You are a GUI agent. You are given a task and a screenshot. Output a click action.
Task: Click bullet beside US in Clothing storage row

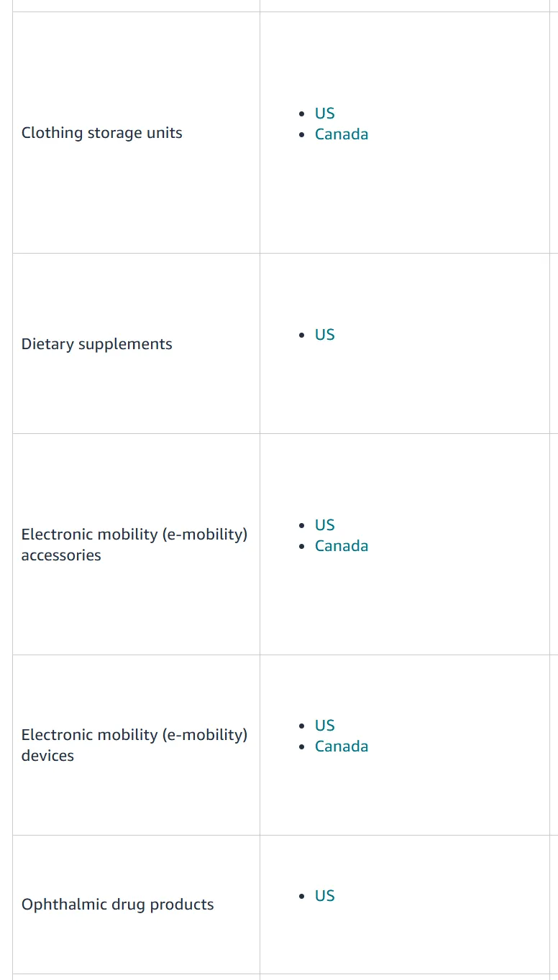coord(302,114)
